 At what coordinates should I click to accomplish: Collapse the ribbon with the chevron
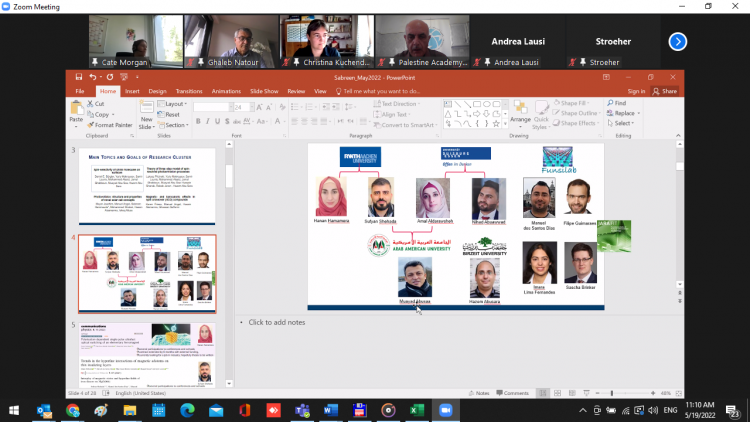pyautogui.click(x=678, y=136)
